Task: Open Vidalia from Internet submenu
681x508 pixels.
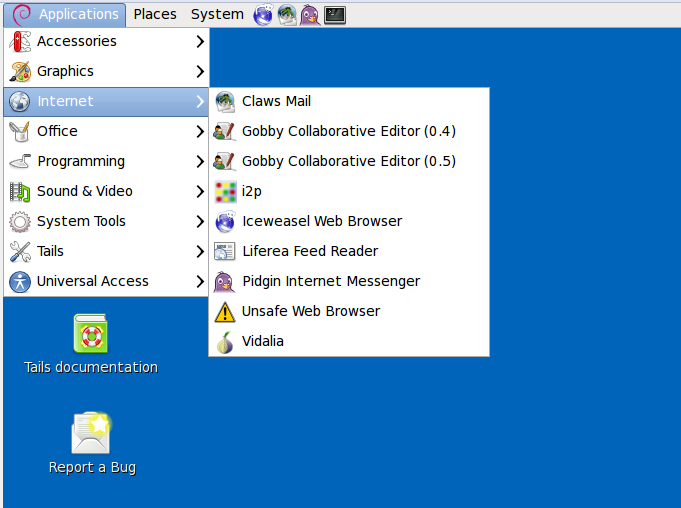Action: point(349,341)
